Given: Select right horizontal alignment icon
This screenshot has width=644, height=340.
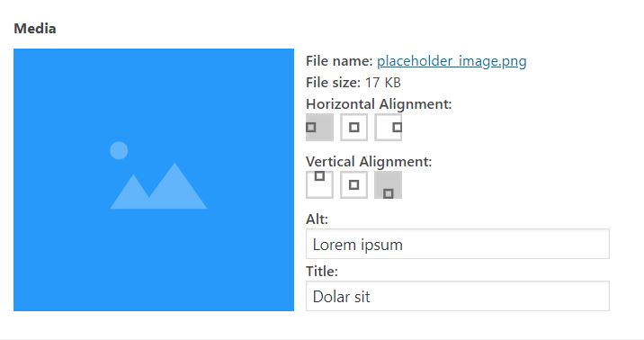Looking at the screenshot, I should tap(389, 128).
